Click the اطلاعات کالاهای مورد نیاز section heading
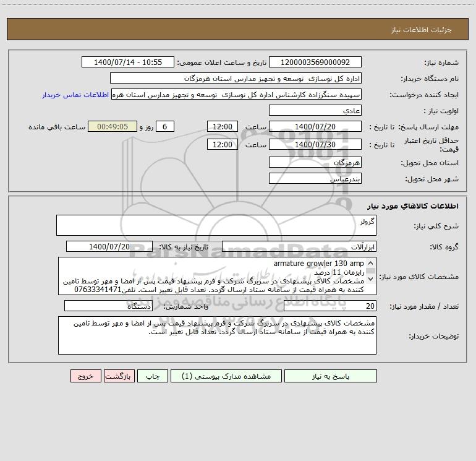This screenshot has width=476, height=461. [413, 206]
